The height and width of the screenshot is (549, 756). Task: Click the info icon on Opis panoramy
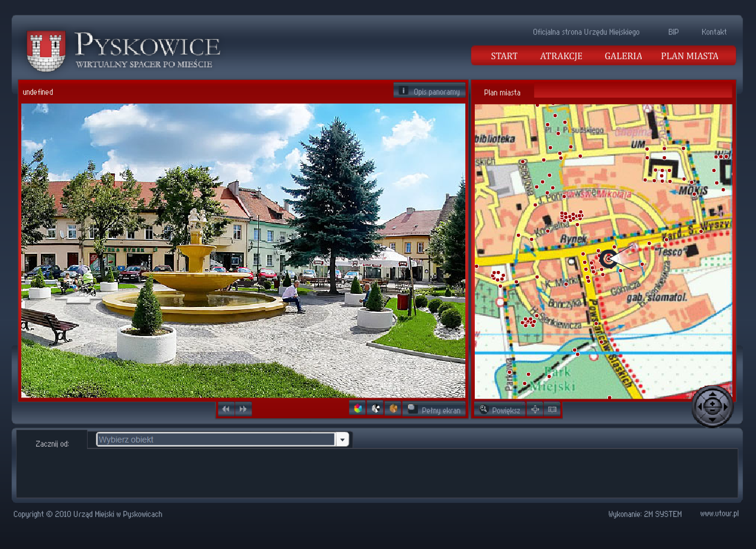[403, 90]
